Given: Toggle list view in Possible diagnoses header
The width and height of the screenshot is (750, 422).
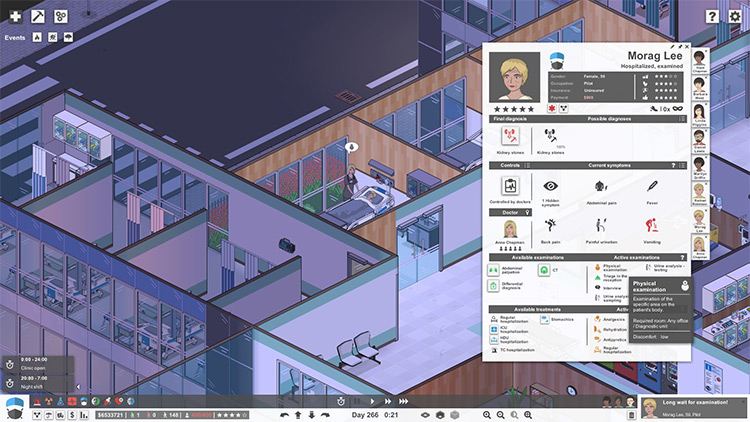Looking at the screenshot, I should coord(682,119).
